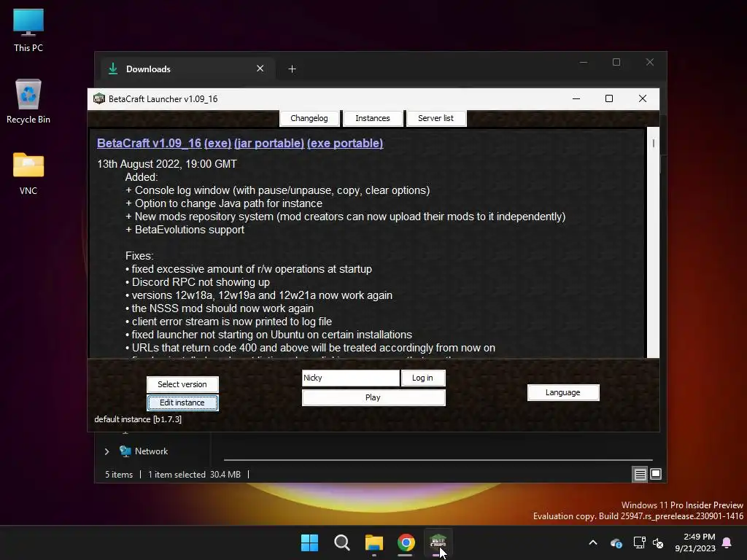
Task: Close the Downloads tab in File Explorer
Action: pyautogui.click(x=260, y=69)
